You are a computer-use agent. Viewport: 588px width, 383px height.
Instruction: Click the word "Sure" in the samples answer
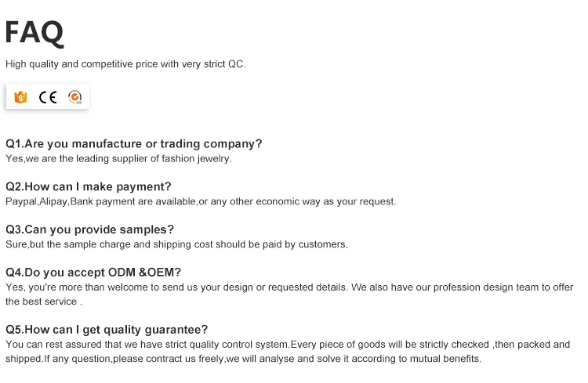click(x=16, y=244)
